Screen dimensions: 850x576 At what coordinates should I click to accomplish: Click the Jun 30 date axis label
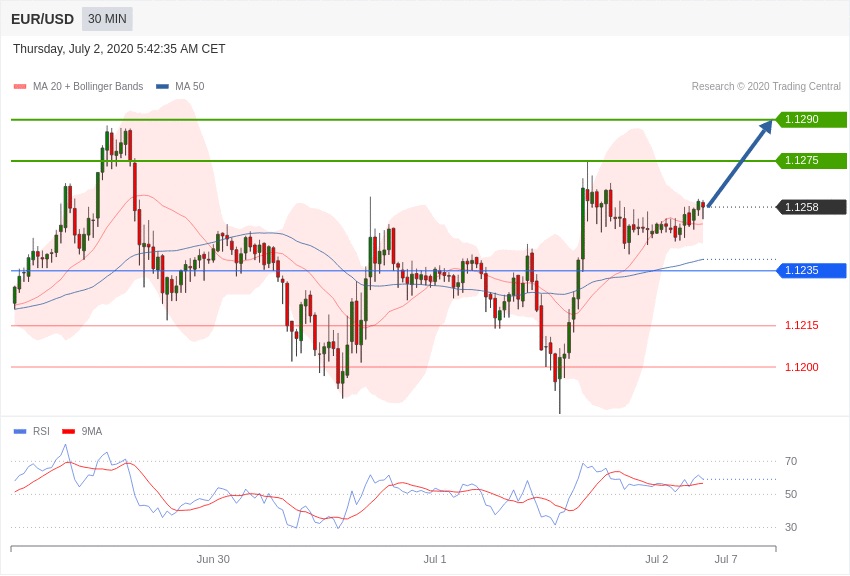213,559
